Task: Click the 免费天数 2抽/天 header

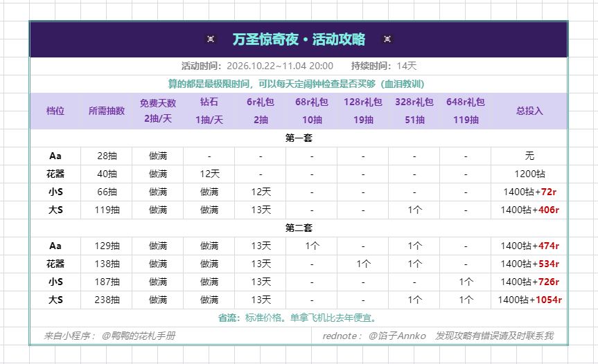Action: click(x=158, y=111)
